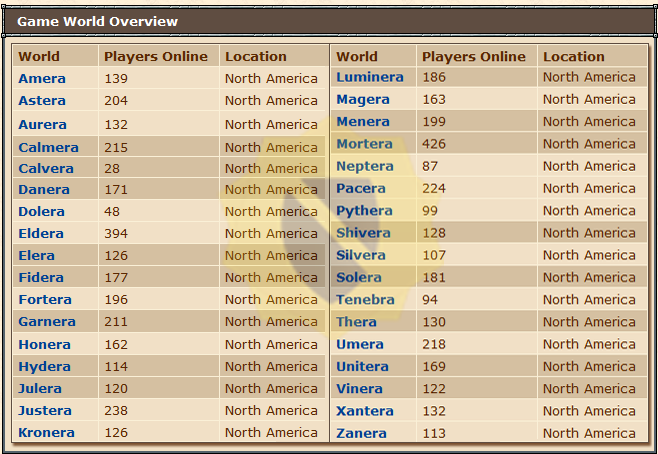Select the Justera world link

coord(45,410)
